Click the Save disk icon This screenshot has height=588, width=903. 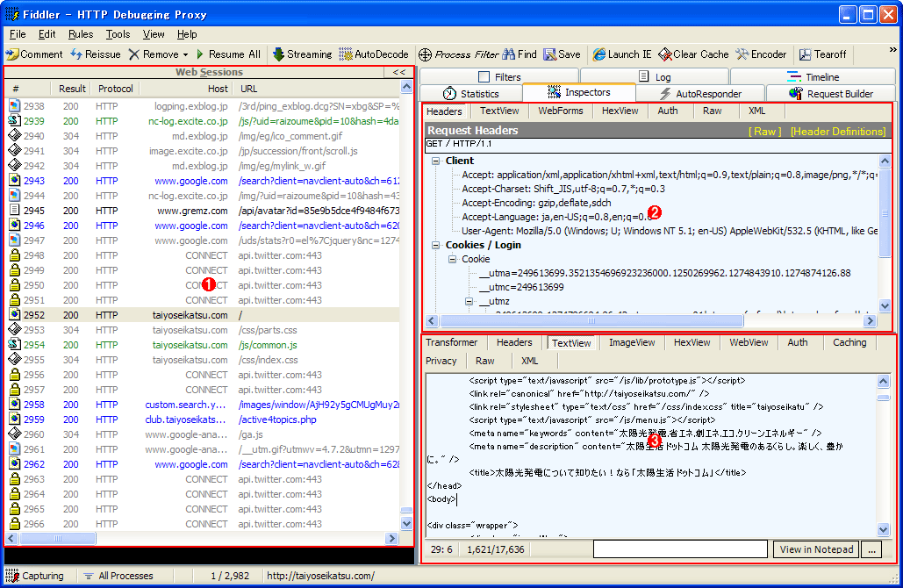coord(550,54)
